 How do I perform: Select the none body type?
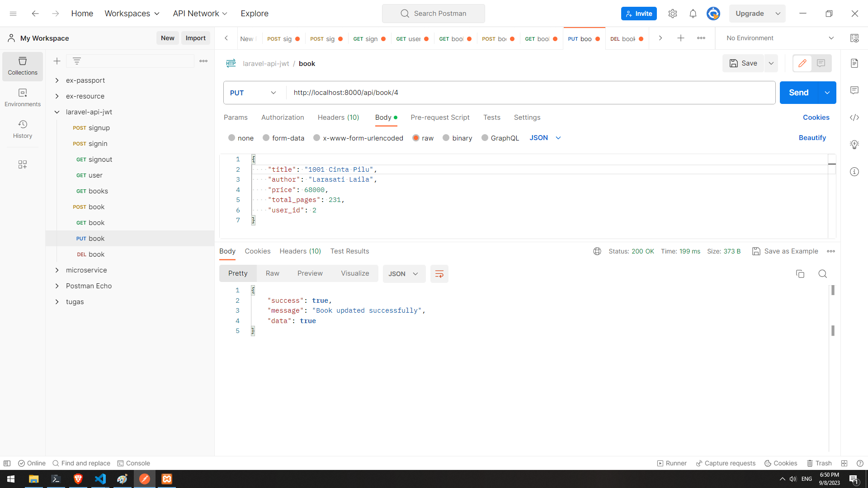232,138
